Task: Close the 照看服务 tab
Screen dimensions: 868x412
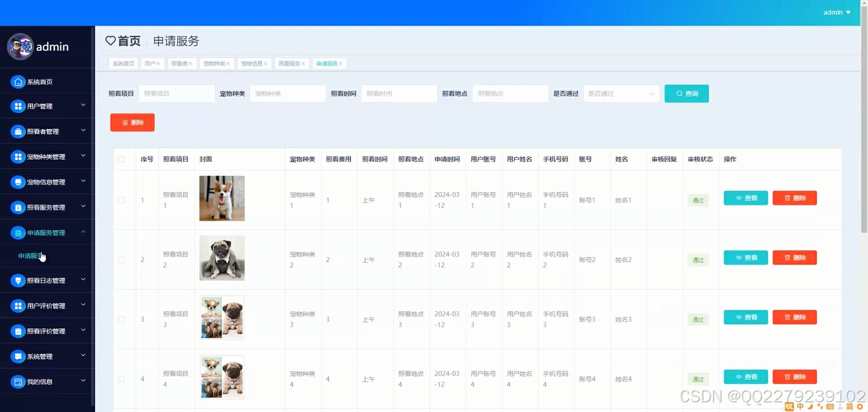Action: [x=304, y=63]
